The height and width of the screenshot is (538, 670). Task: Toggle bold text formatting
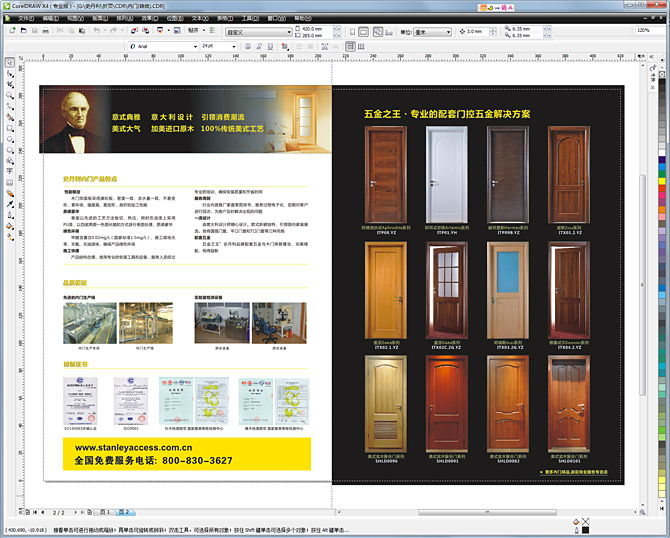point(246,46)
